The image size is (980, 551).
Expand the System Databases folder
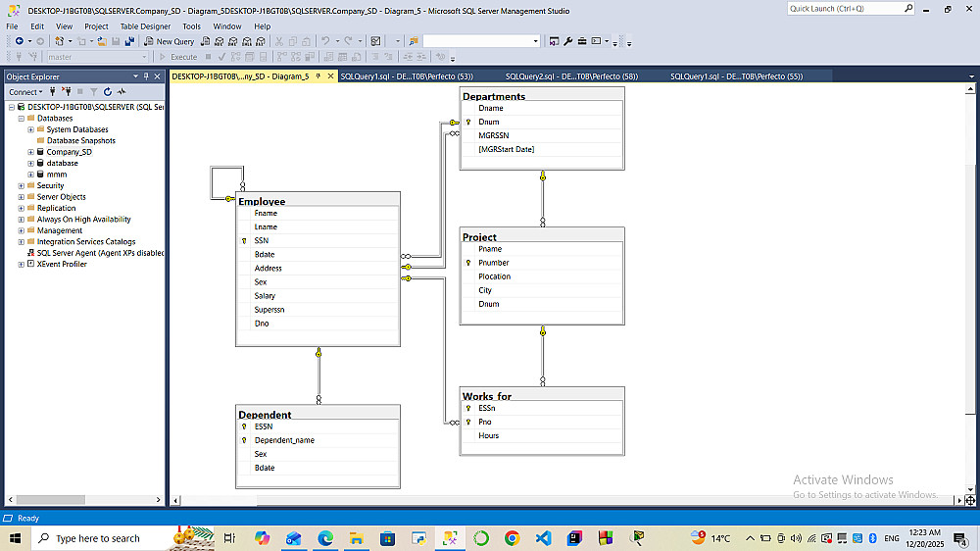30,129
